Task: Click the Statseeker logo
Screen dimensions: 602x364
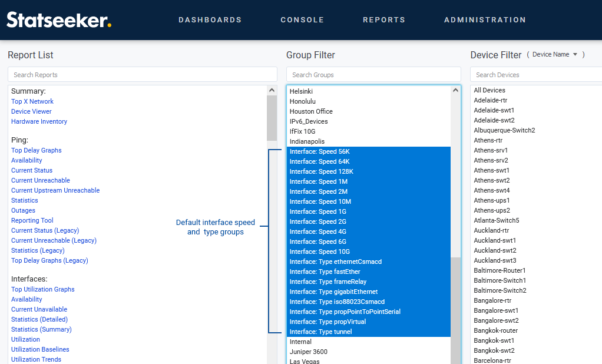Action: pyautogui.click(x=59, y=19)
